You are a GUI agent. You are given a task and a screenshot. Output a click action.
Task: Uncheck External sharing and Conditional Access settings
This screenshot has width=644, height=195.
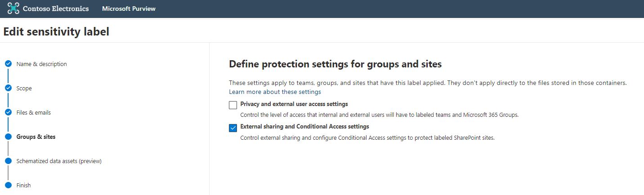[x=233, y=128]
